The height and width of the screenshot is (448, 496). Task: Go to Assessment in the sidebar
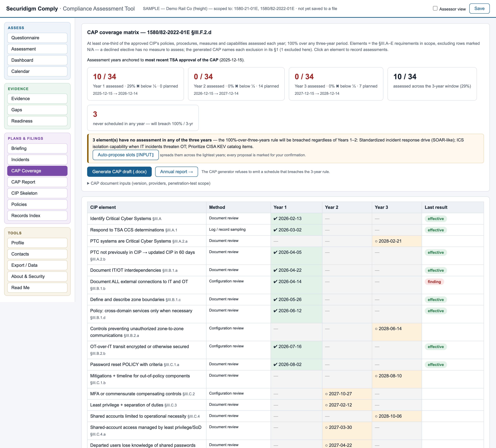tap(37, 49)
